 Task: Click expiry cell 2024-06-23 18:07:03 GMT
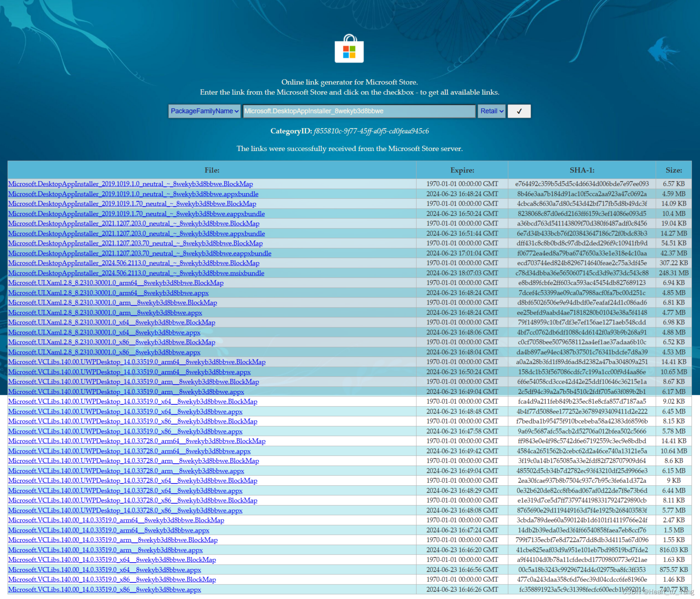[x=462, y=273]
